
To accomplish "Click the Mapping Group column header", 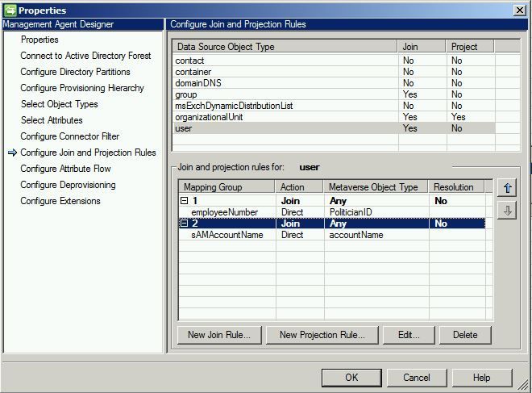I will click(227, 187).
